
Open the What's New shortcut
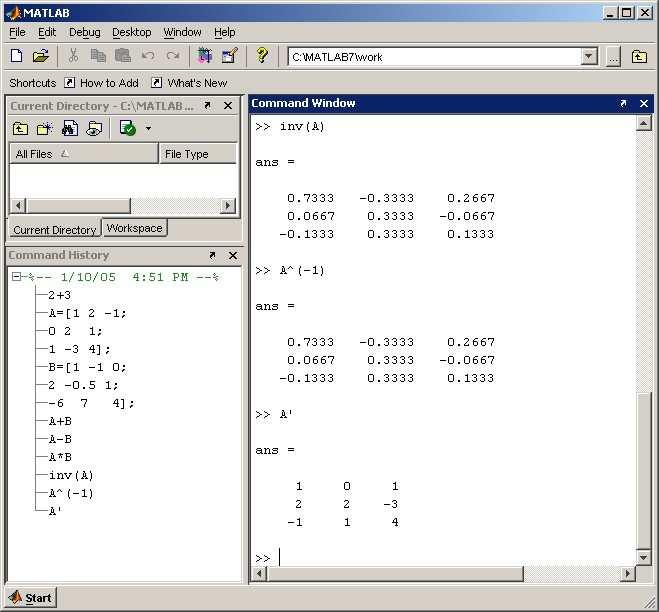(x=189, y=83)
